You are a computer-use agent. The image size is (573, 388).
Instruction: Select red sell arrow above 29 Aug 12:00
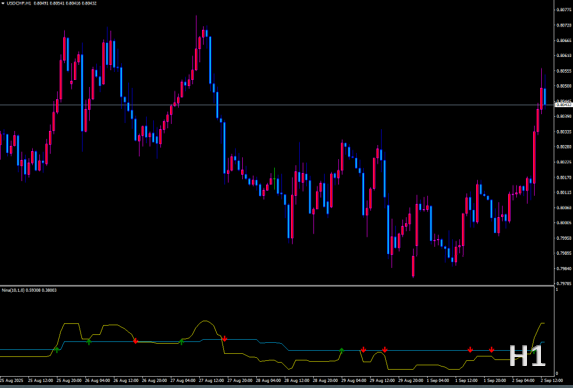[363, 350]
